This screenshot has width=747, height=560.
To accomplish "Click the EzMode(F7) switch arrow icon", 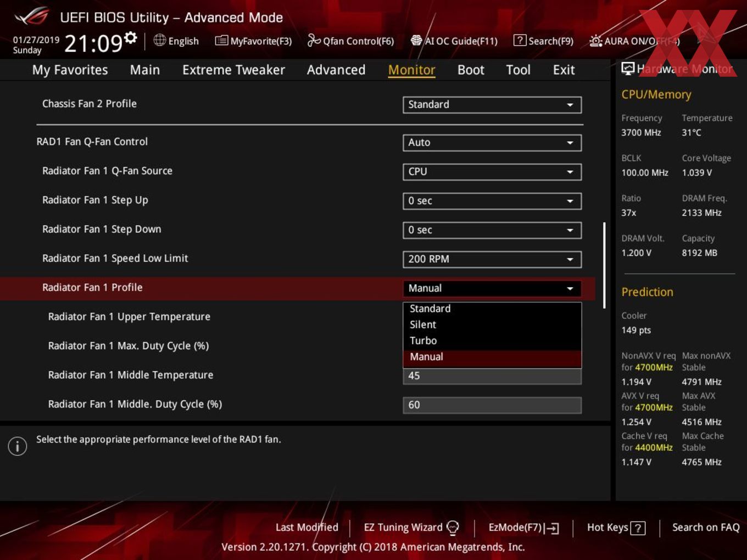I will point(552,528).
